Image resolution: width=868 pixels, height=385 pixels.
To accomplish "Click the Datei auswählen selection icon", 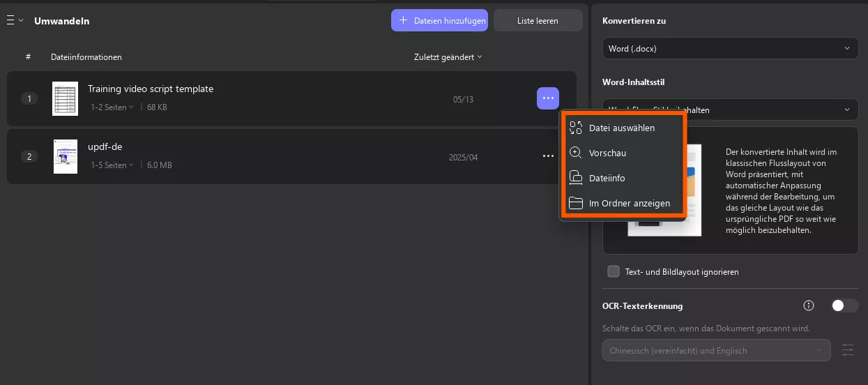I will click(576, 128).
